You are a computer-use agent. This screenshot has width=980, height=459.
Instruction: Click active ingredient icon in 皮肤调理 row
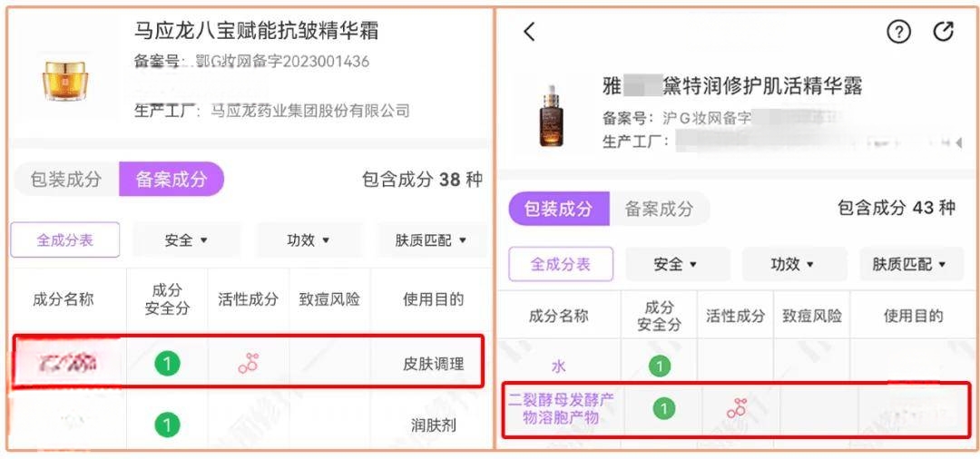click(248, 364)
